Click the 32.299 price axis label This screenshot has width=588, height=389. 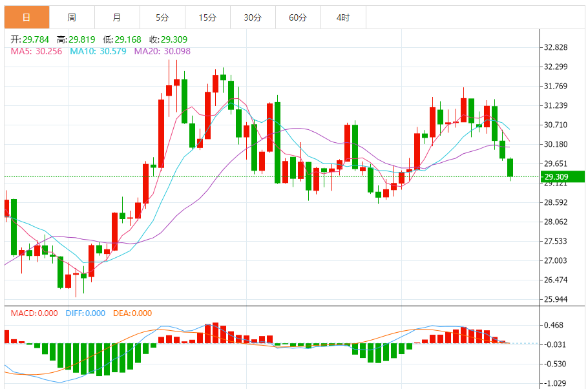pyautogui.click(x=556, y=67)
